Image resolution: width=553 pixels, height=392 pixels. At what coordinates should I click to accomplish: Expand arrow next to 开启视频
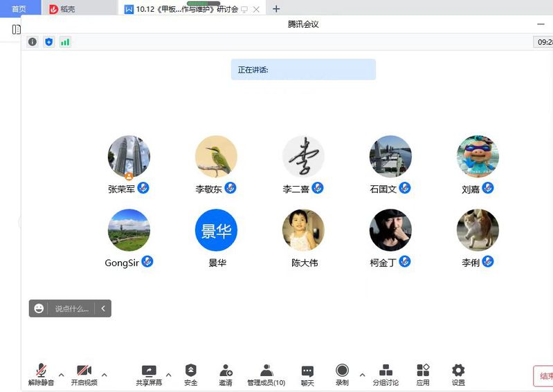105,375
